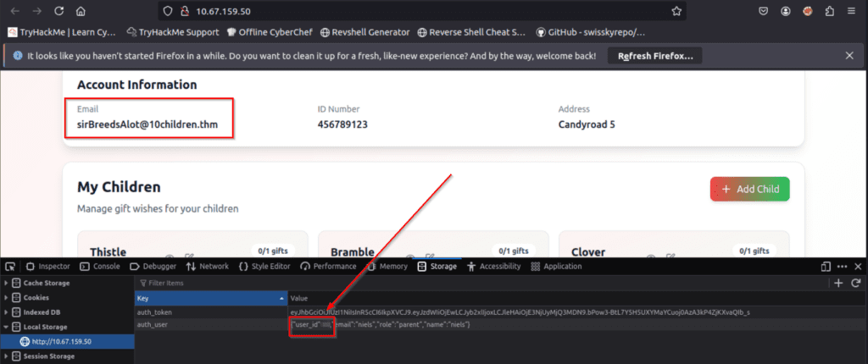868x364 pixels.
Task: Dismiss the Firefox refresh notification bar
Action: click(849, 56)
